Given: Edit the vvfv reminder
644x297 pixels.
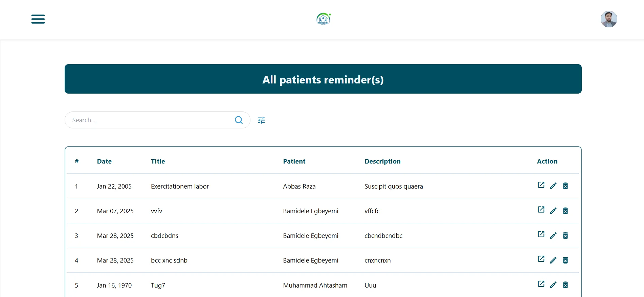Looking at the screenshot, I should [553, 211].
